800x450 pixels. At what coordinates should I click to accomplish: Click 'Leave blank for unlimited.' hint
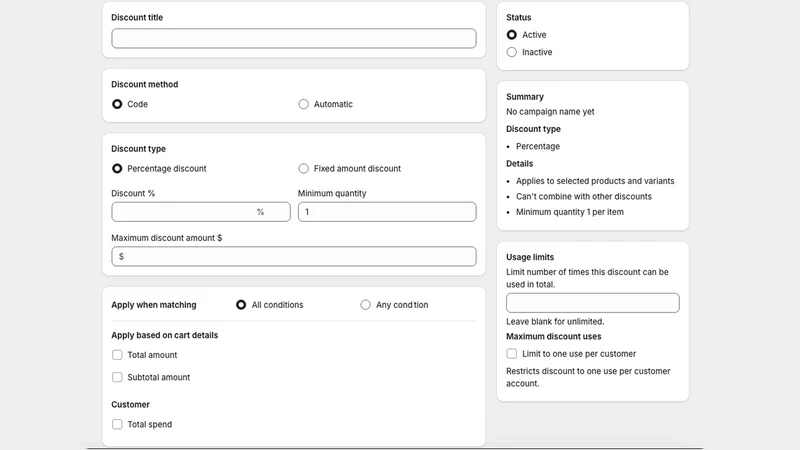pos(555,321)
